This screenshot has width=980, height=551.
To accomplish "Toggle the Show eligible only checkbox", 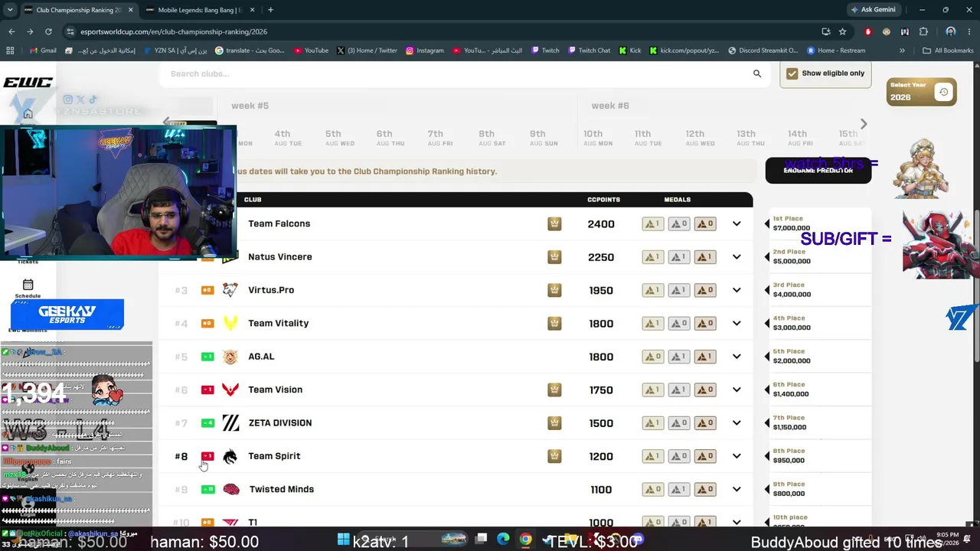I will (792, 73).
